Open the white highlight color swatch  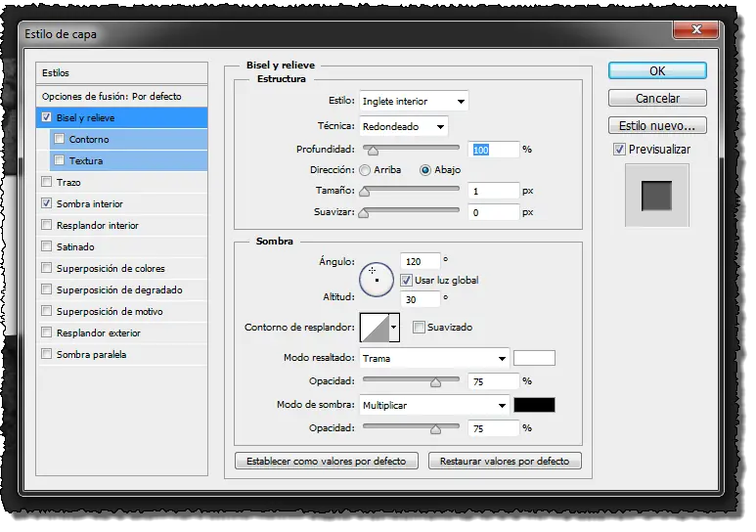pos(534,358)
